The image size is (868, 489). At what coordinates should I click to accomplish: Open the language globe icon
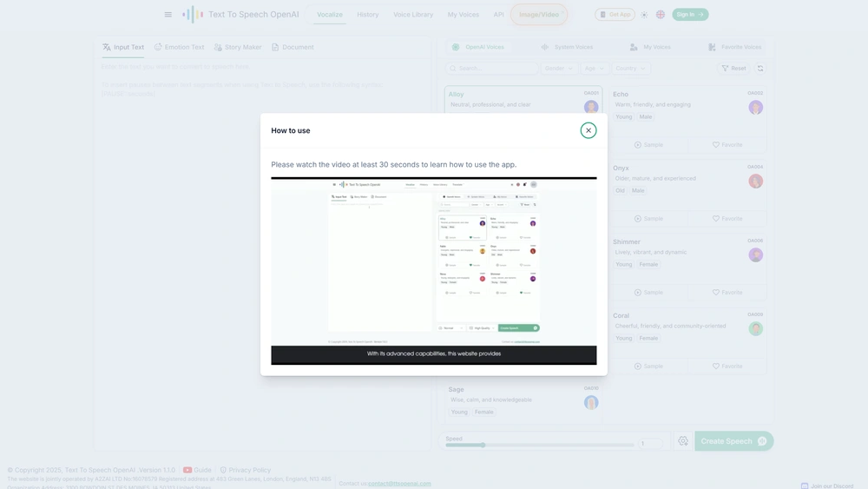[661, 15]
